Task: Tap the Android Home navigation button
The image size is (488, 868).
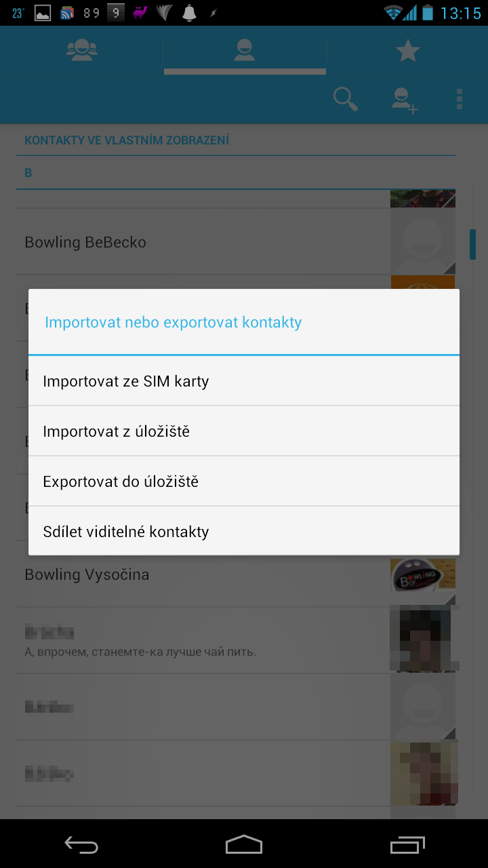Action: click(x=244, y=844)
